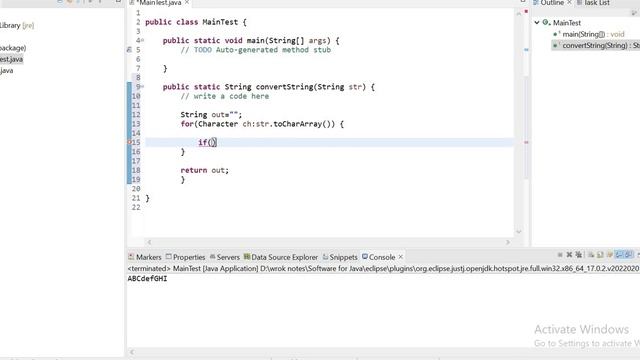This screenshot has height=360, width=640.
Task: Select the MainTest.java editor tab
Action: [160, 3]
